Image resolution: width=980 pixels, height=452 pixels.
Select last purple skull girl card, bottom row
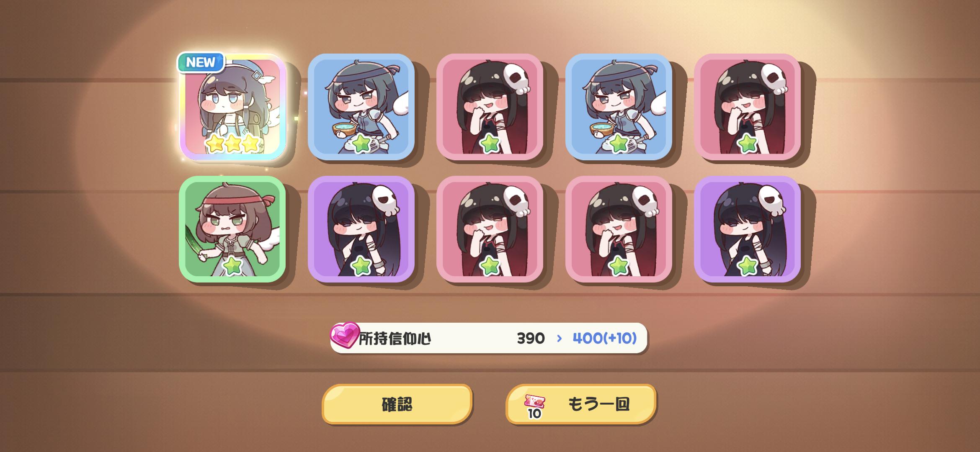click(x=747, y=229)
